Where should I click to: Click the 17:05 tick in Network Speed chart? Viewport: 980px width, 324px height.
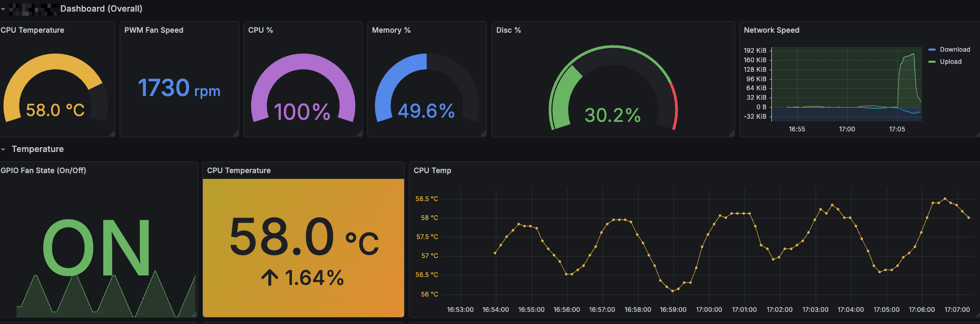point(897,129)
